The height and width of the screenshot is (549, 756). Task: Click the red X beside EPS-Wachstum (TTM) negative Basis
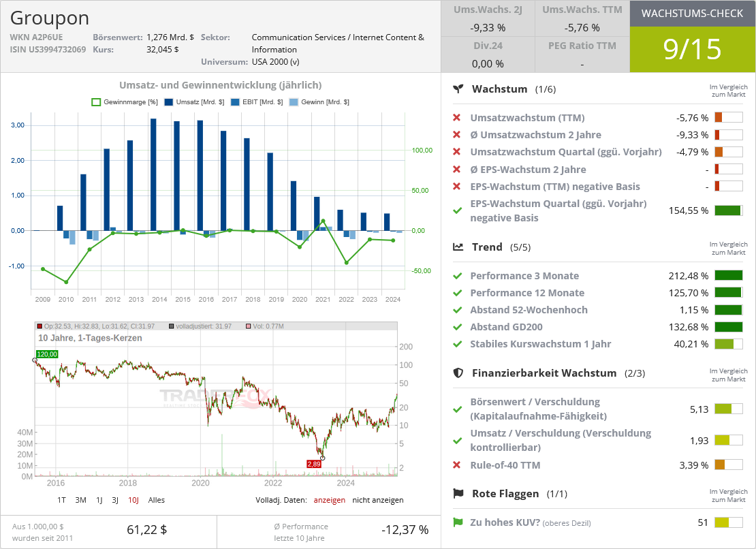(x=457, y=187)
